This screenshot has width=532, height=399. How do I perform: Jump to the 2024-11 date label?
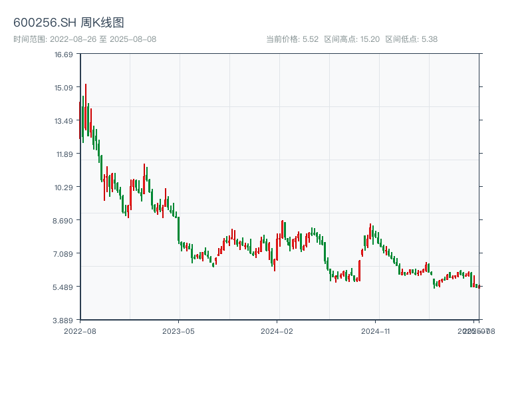click(x=376, y=331)
